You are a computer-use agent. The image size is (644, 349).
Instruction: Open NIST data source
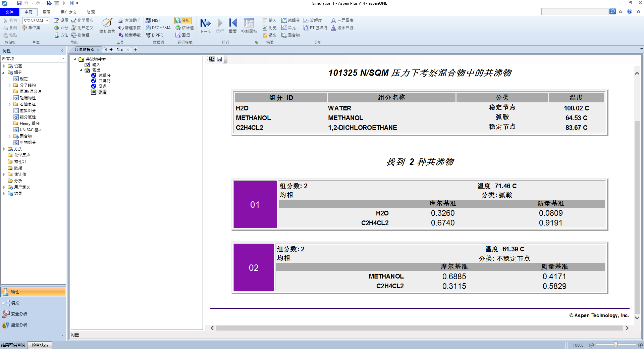click(153, 20)
